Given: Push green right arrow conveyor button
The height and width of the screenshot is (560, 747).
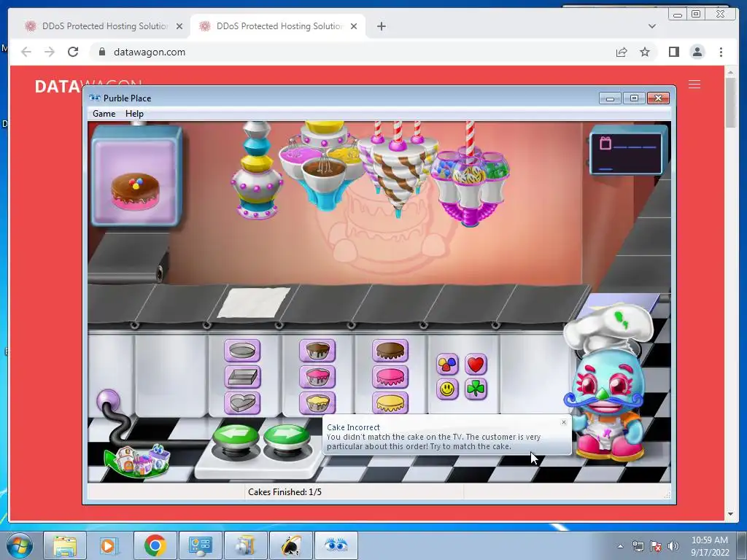Looking at the screenshot, I should (x=286, y=439).
